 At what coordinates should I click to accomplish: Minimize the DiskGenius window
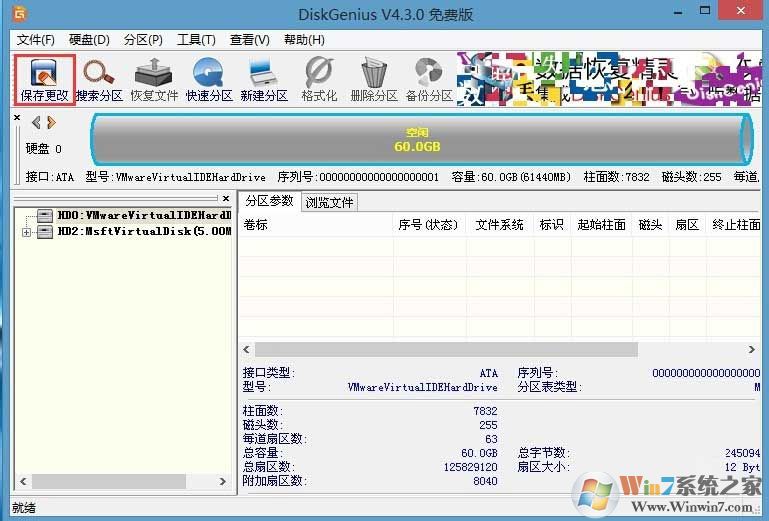[678, 11]
